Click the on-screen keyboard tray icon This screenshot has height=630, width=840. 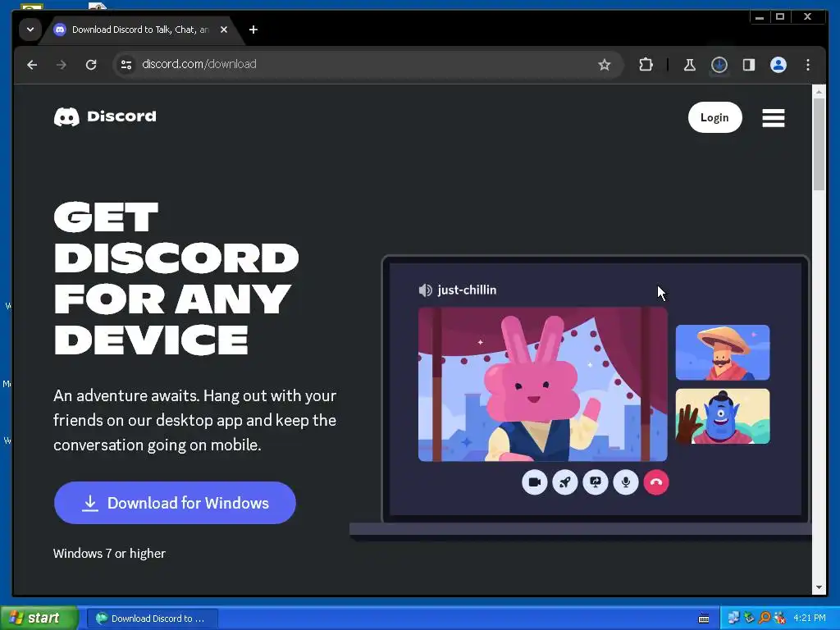click(704, 619)
